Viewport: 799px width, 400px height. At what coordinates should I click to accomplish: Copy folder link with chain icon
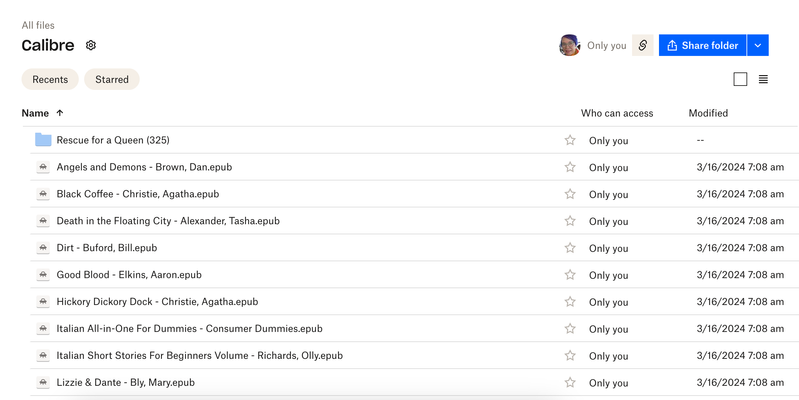click(x=643, y=46)
